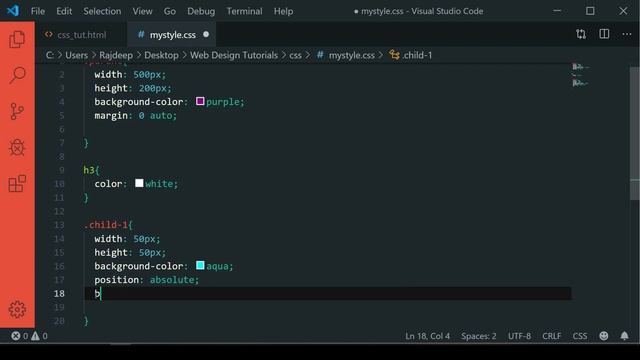The width and height of the screenshot is (640, 360).
Task: Click the Open Changes compare icon
Action: (581, 34)
